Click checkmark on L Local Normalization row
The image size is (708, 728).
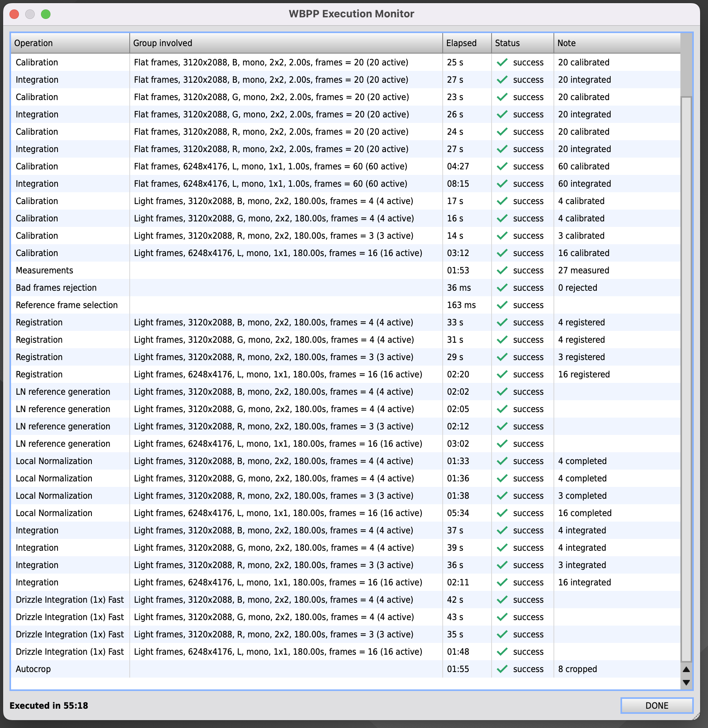click(x=502, y=513)
